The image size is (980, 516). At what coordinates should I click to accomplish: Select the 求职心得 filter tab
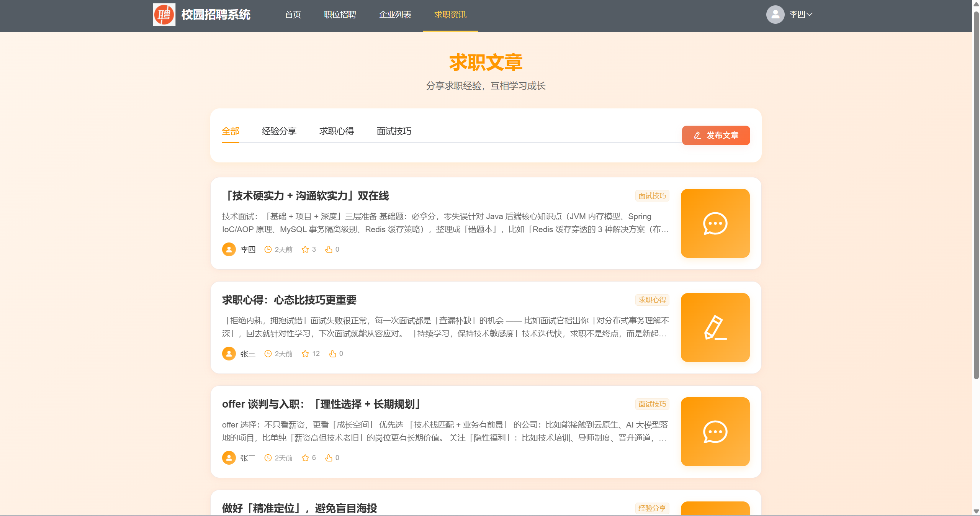pyautogui.click(x=336, y=131)
